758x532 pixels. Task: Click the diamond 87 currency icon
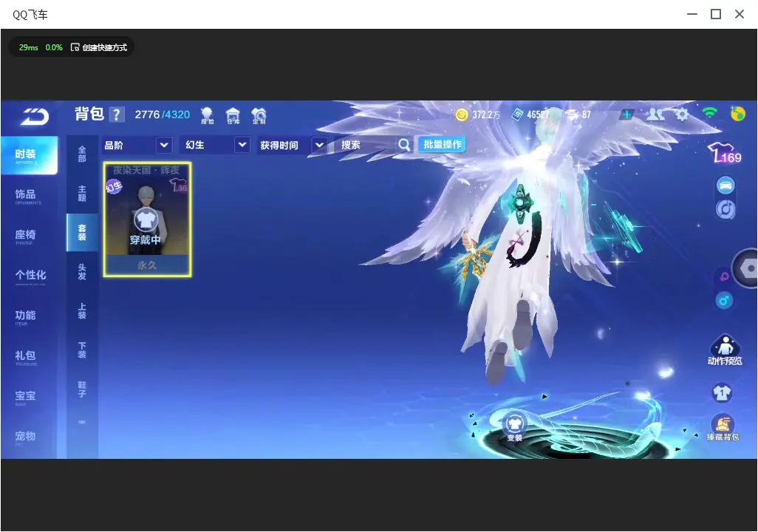pos(571,115)
